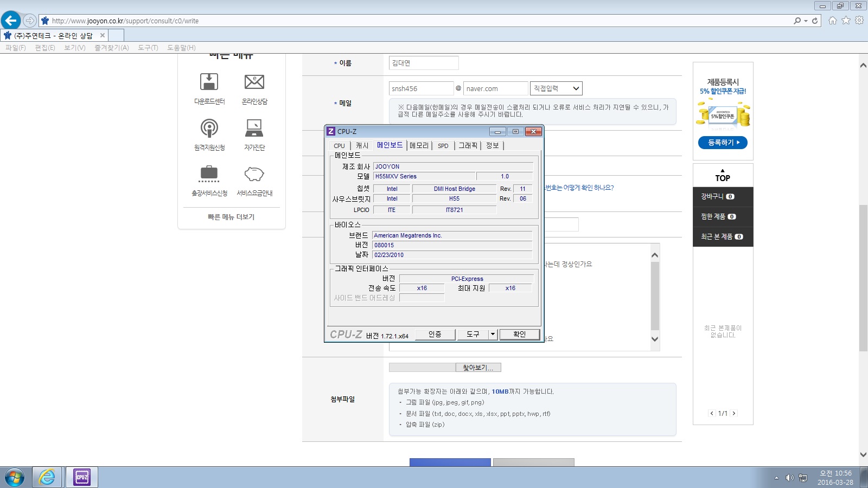Image resolution: width=868 pixels, height=488 pixels.
Task: Click previous arrow in recent products pager
Action: tap(712, 413)
